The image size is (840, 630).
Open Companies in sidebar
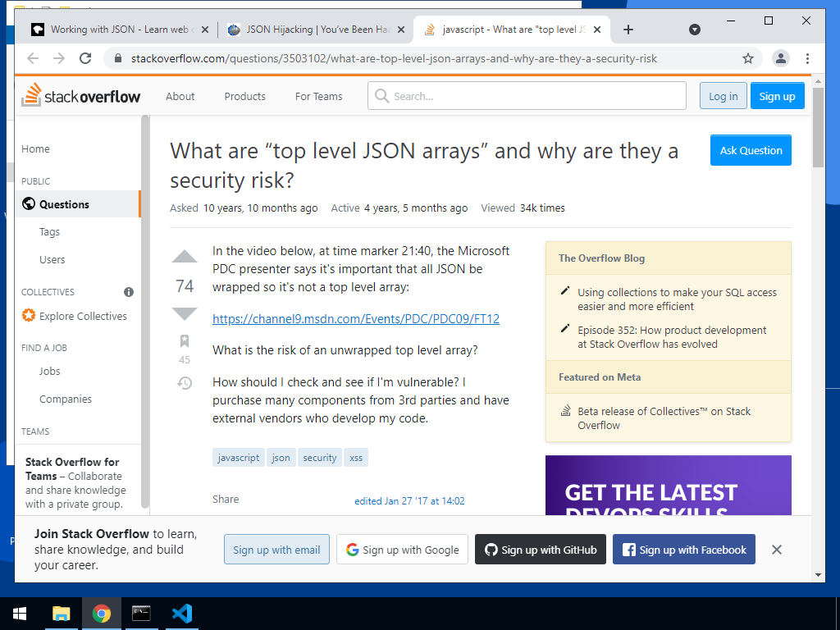(66, 399)
